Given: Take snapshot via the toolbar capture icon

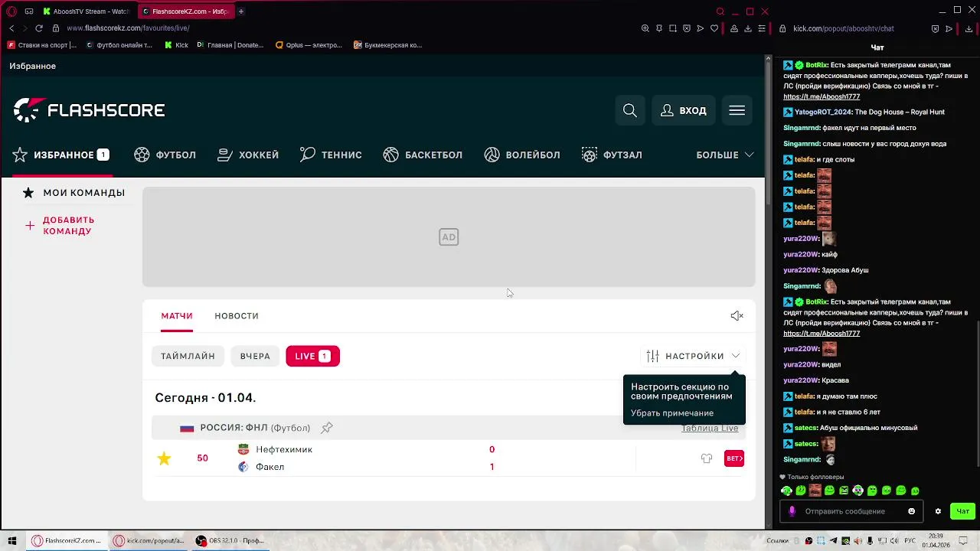Looking at the screenshot, I should click(x=673, y=28).
